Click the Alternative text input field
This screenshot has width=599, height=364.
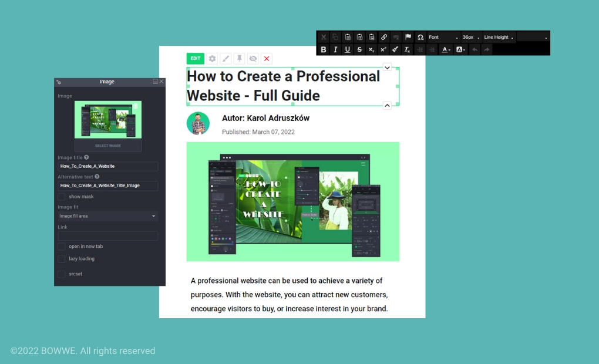pos(107,186)
